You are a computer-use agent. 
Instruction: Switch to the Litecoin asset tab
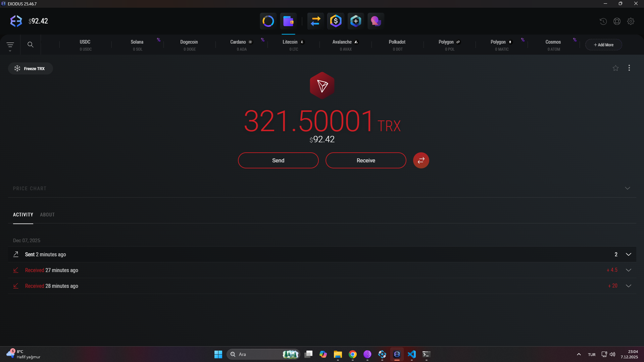click(294, 45)
